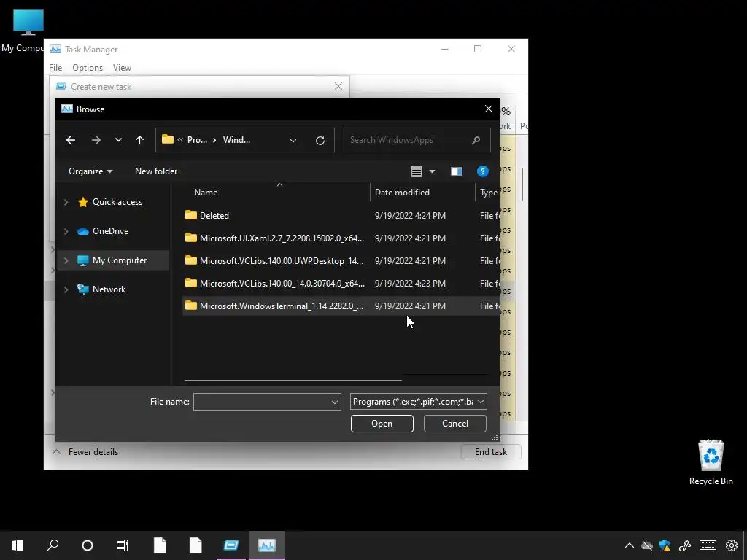This screenshot has width=747, height=560.
Task: Open the Browse dialog help
Action: click(483, 171)
